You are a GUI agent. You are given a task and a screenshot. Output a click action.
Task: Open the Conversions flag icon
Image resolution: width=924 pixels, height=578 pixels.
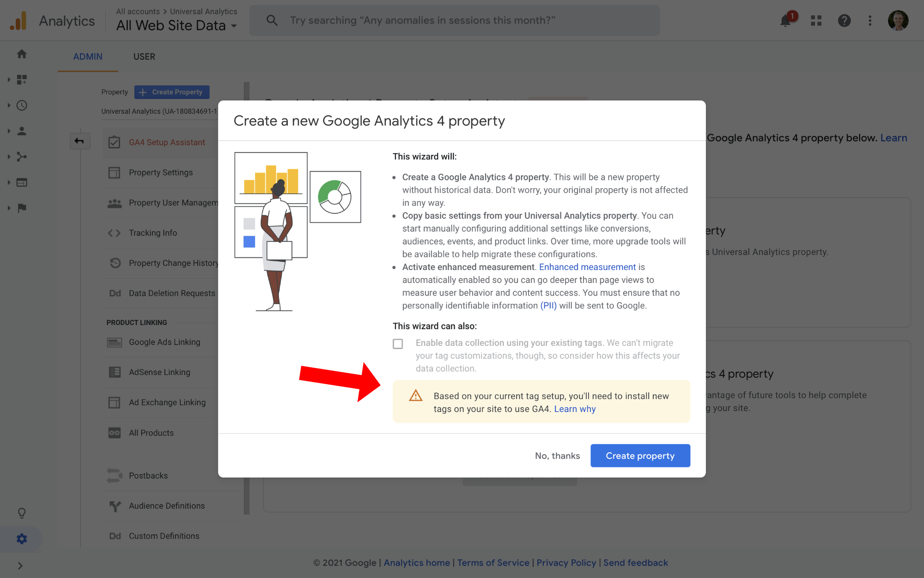point(22,208)
